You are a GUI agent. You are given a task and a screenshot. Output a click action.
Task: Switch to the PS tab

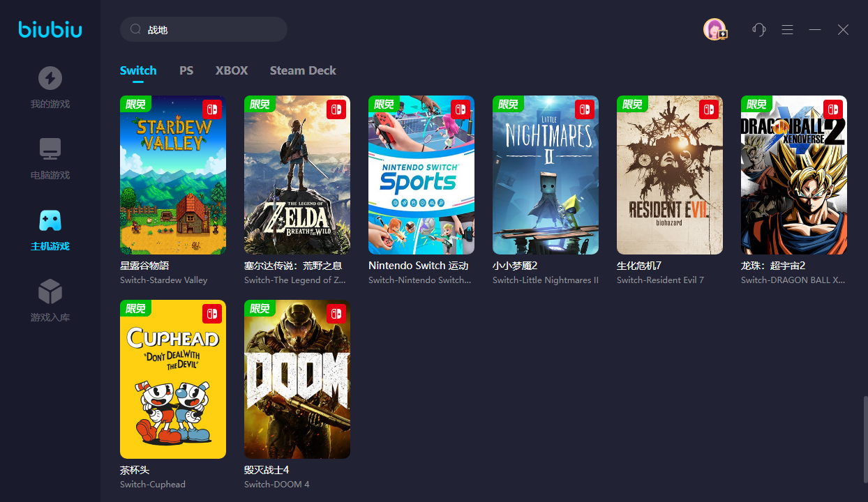pos(186,70)
